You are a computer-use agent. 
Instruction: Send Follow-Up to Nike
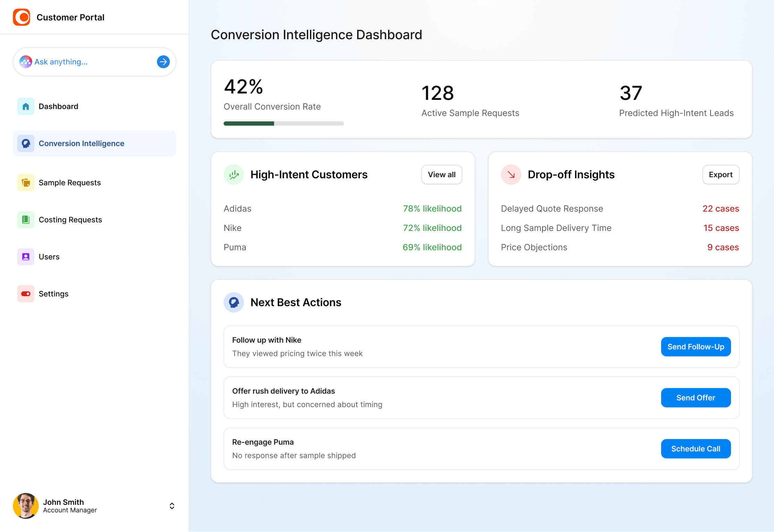click(x=696, y=347)
